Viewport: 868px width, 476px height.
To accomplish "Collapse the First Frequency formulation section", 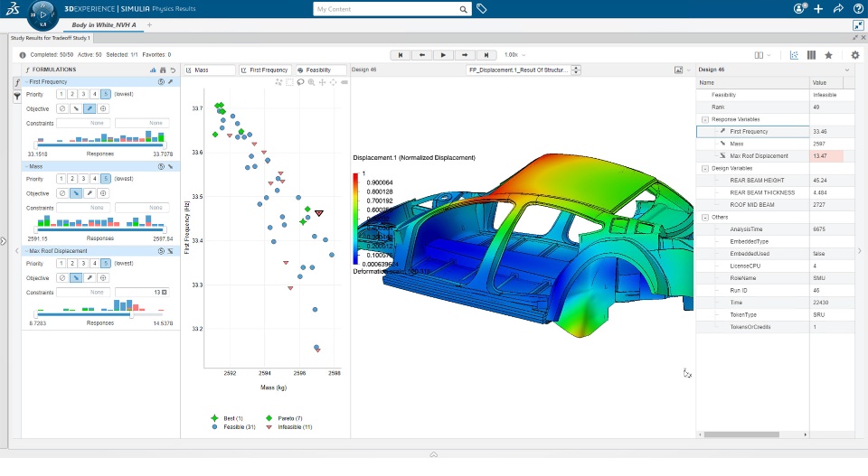I will pyautogui.click(x=26, y=82).
